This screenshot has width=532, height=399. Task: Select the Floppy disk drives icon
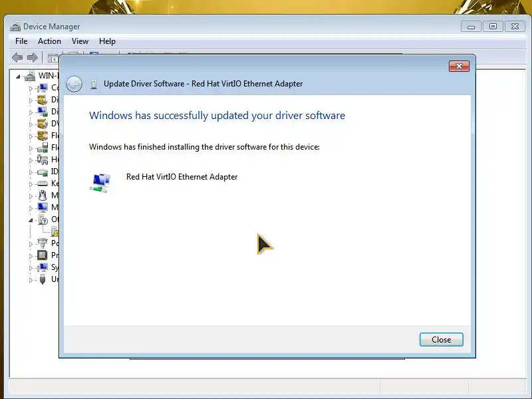[43, 136]
